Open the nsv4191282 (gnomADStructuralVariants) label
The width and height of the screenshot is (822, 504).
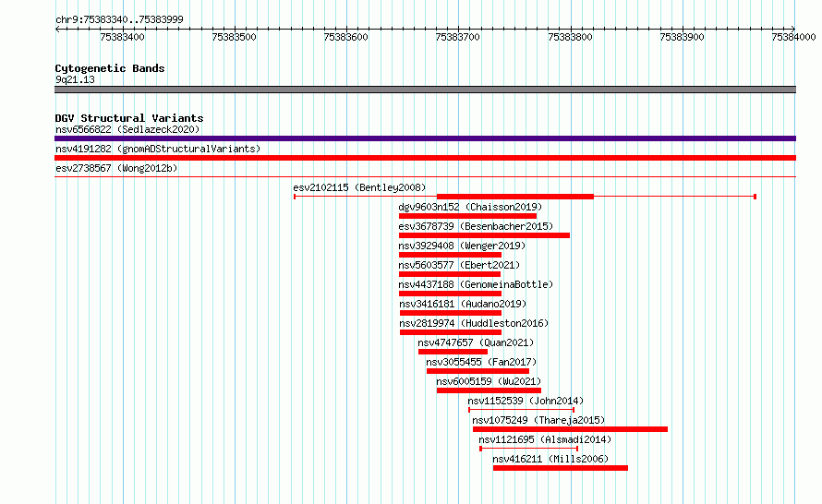tap(158, 149)
